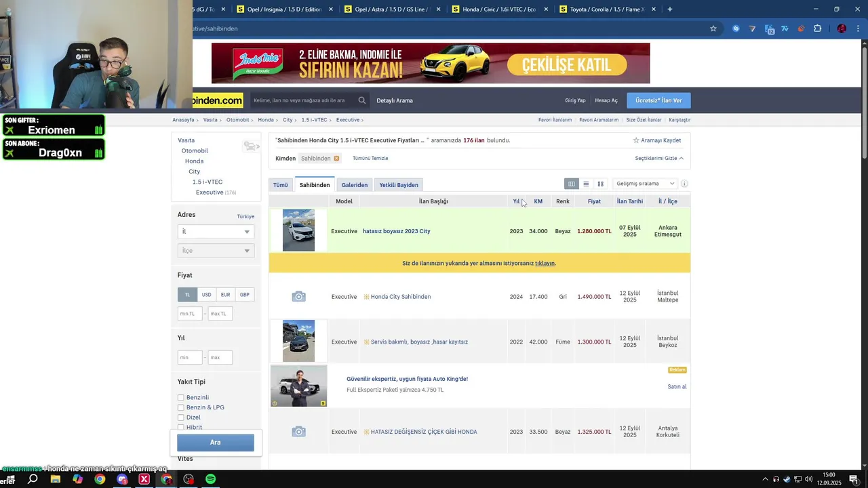Switch to Tümü listings tab
The width and height of the screenshot is (868, 488).
click(281, 185)
